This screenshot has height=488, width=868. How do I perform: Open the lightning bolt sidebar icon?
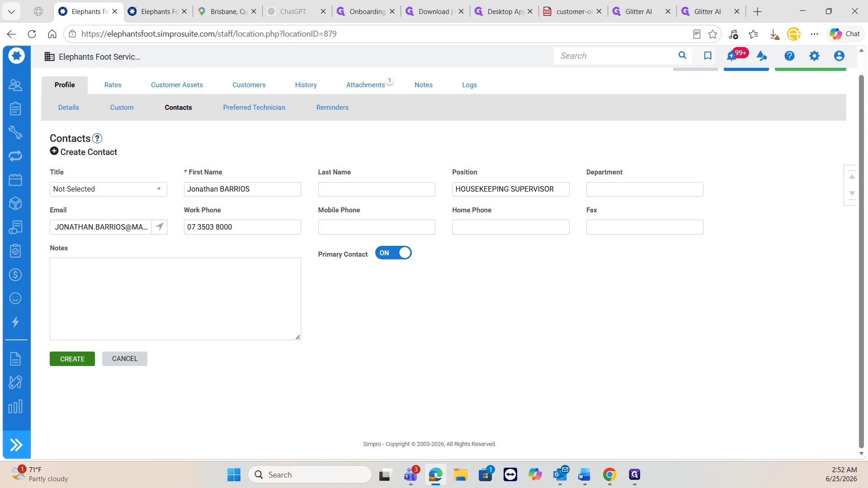tap(15, 322)
